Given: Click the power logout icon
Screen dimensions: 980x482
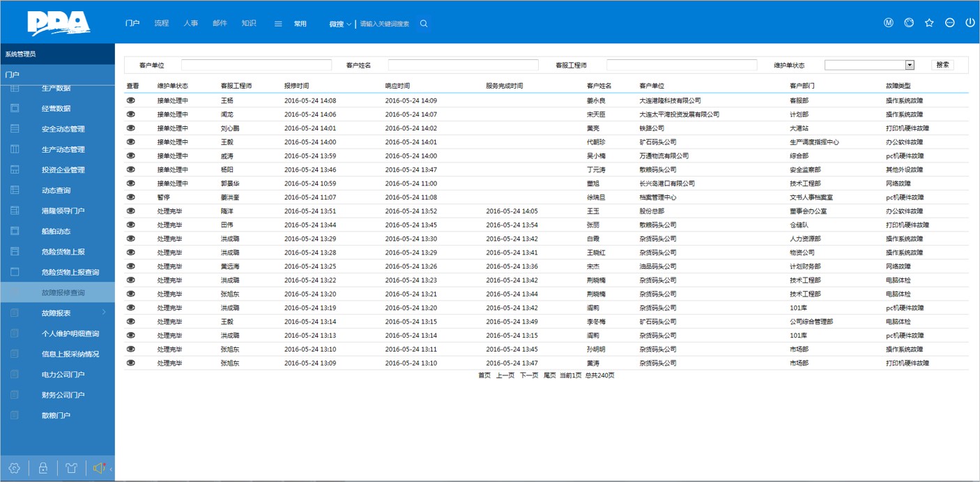Looking at the screenshot, I should click(970, 23).
